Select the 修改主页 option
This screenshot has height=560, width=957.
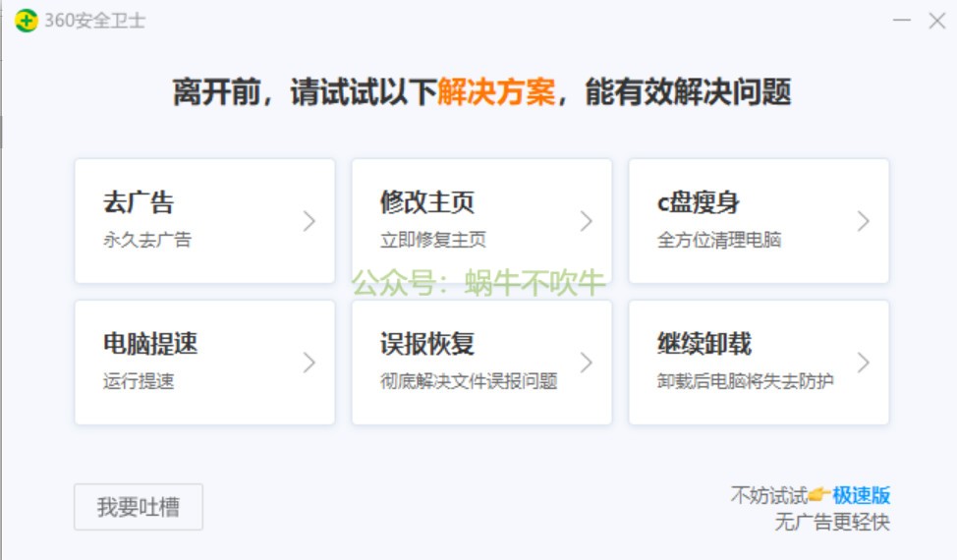[481, 221]
